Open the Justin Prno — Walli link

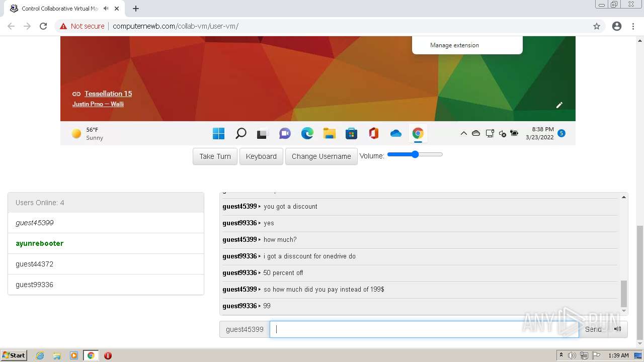pos(98,104)
